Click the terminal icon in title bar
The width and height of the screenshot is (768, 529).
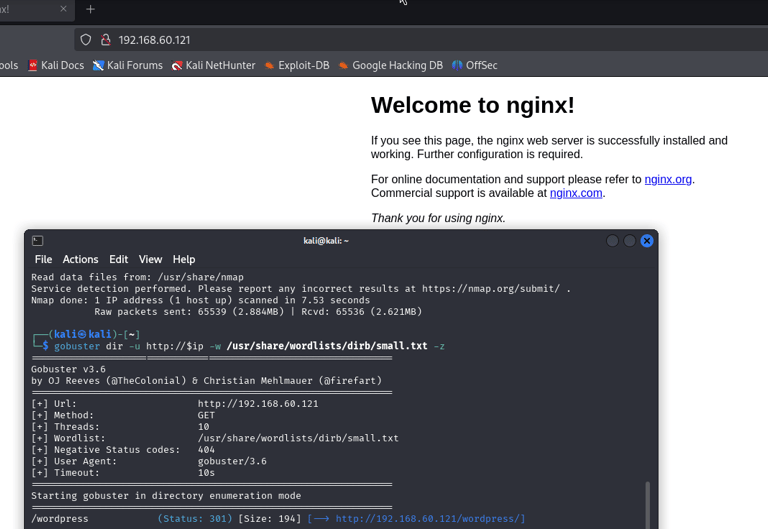click(x=38, y=240)
